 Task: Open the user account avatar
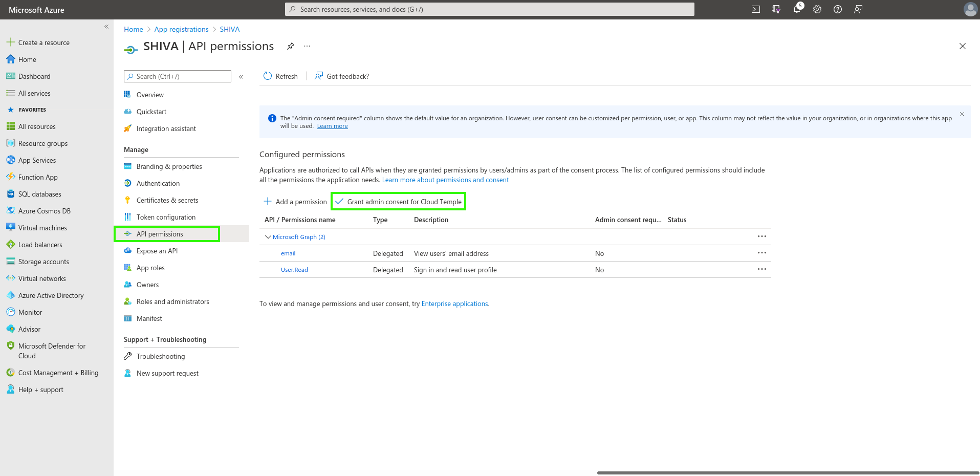970,9
